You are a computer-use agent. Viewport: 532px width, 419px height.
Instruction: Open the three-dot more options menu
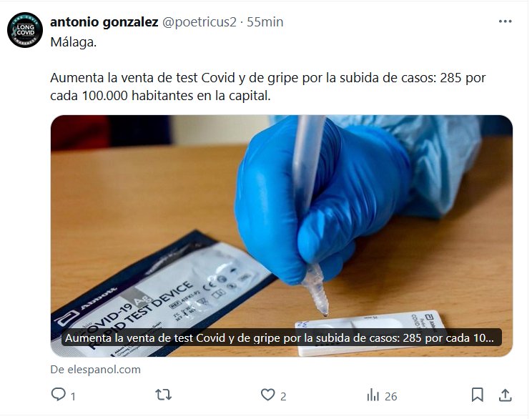(506, 21)
